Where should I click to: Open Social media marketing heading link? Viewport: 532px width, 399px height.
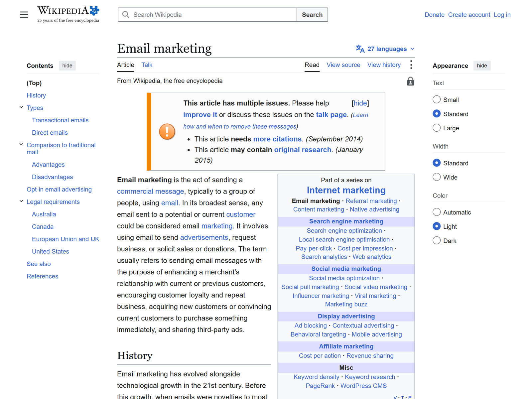coord(346,269)
